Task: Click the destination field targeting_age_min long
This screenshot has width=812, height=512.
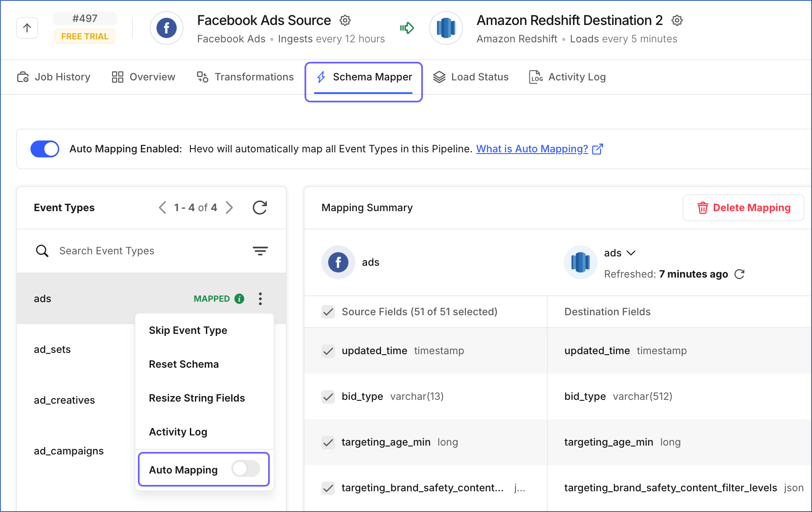Action: [623, 442]
